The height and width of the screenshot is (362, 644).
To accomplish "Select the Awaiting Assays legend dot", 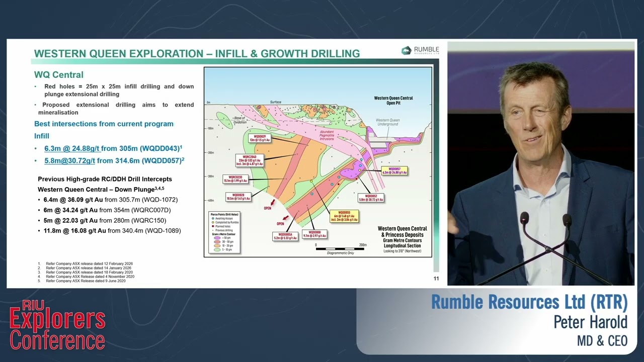I will [x=213, y=218].
